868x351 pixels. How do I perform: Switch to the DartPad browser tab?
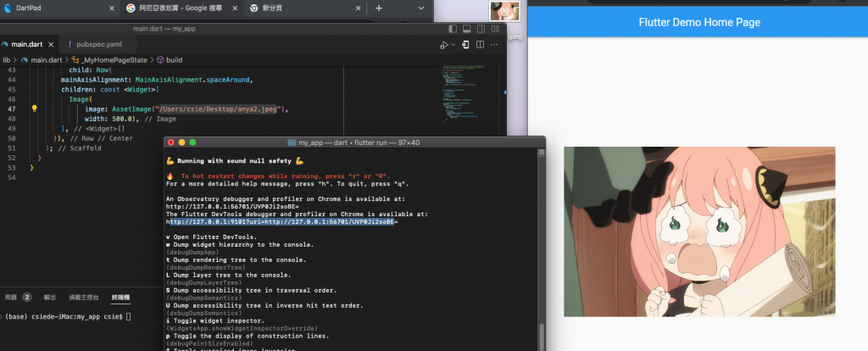click(x=28, y=8)
